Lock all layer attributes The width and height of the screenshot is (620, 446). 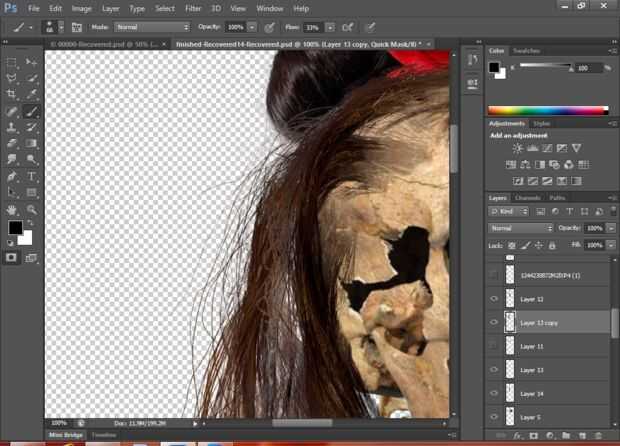(552, 246)
